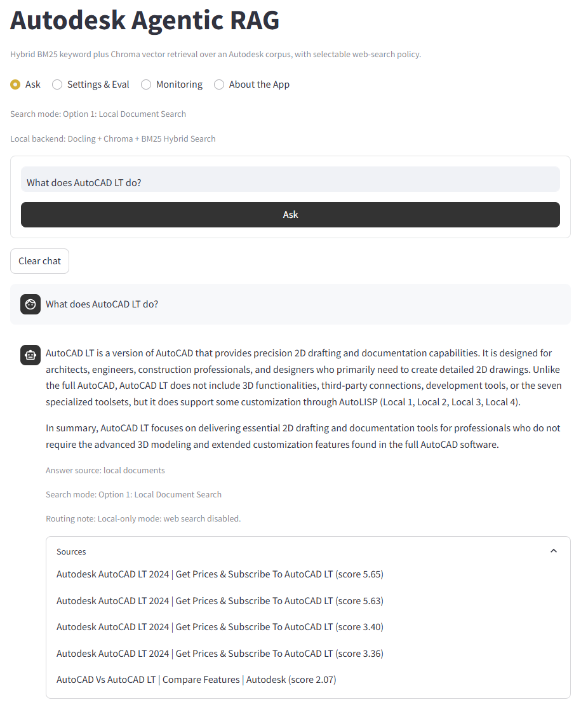Click the Sources expander header label
Image resolution: width=588 pixels, height=721 pixels.
pyautogui.click(x=71, y=551)
